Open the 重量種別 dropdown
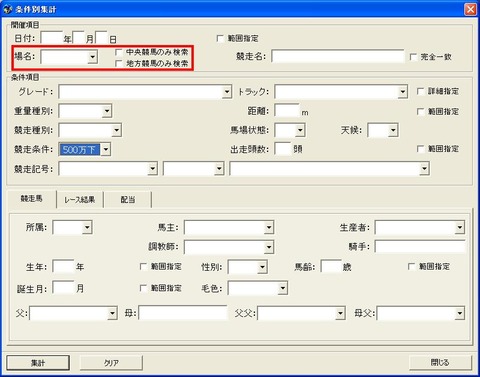The height and width of the screenshot is (377, 480). pyautogui.click(x=107, y=111)
